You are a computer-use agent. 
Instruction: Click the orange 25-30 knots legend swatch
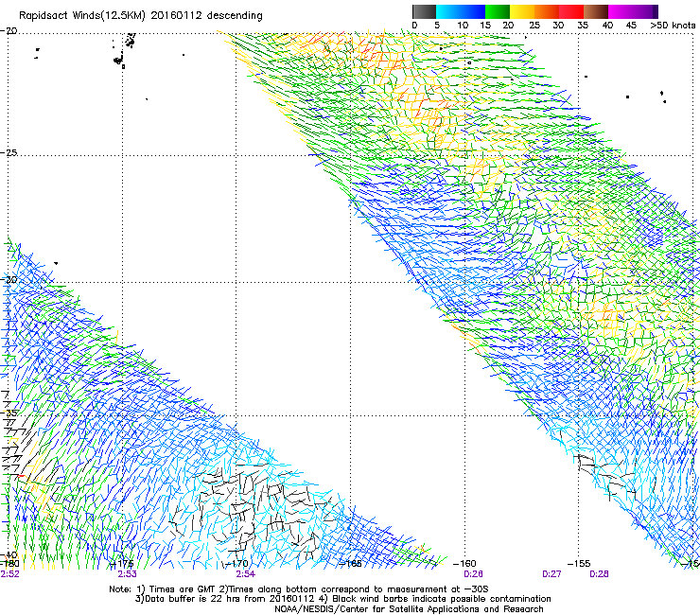click(x=547, y=11)
